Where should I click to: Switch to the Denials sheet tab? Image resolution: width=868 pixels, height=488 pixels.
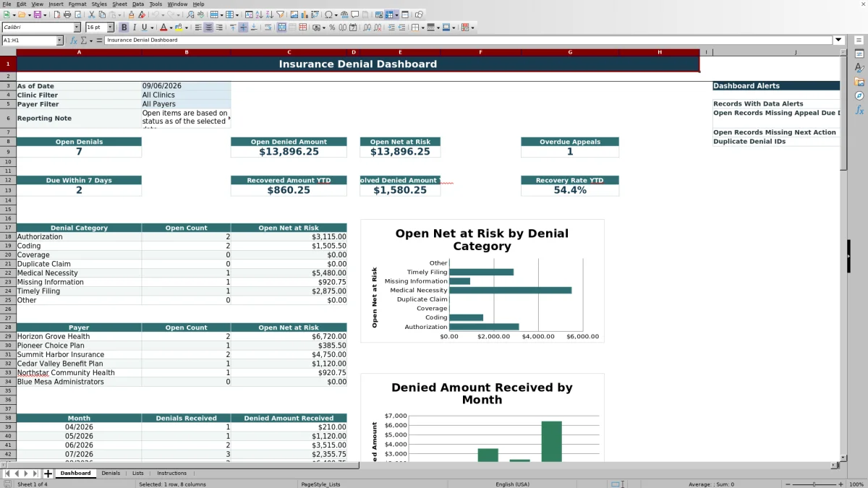(x=111, y=473)
